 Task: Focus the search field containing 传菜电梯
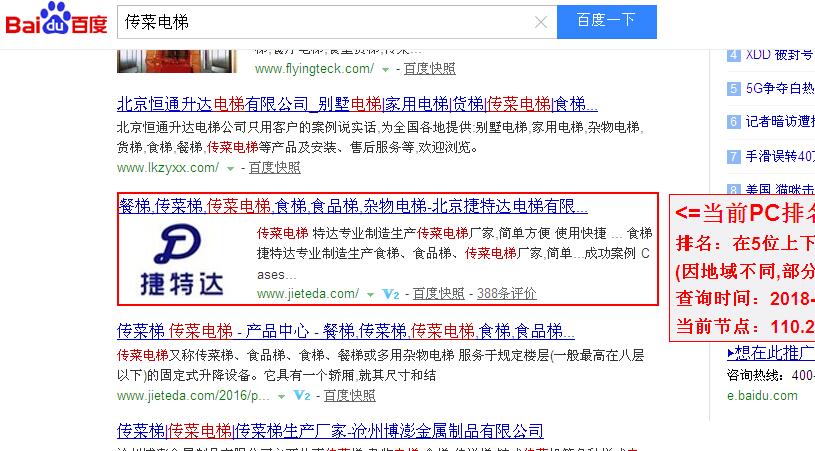[337, 22]
